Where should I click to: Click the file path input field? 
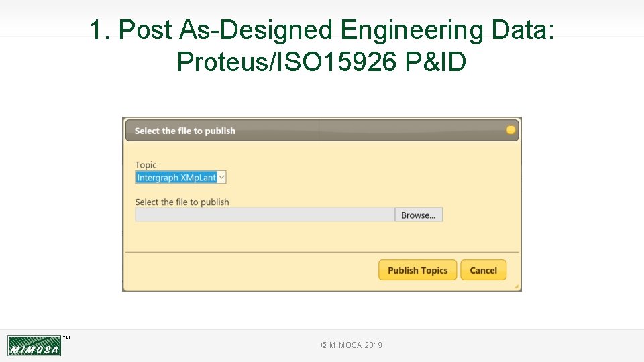(x=265, y=215)
